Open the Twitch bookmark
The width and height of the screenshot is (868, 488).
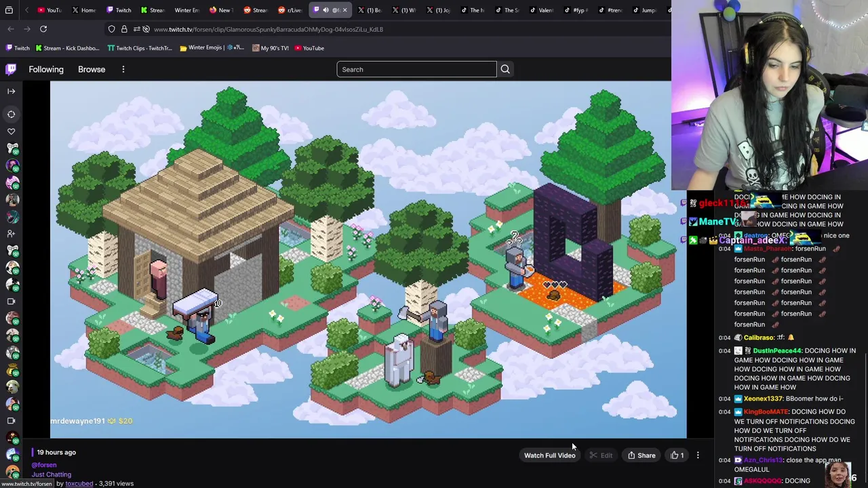[x=18, y=48]
